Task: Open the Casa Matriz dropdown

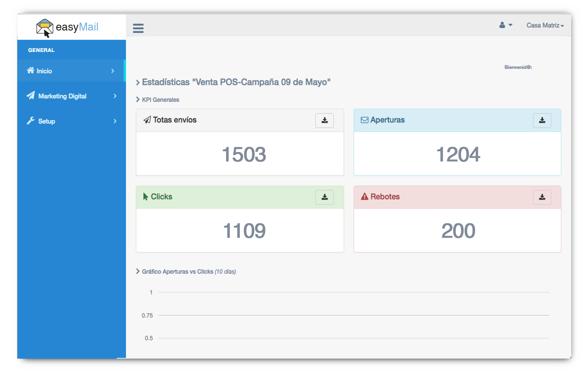Action: pos(545,26)
